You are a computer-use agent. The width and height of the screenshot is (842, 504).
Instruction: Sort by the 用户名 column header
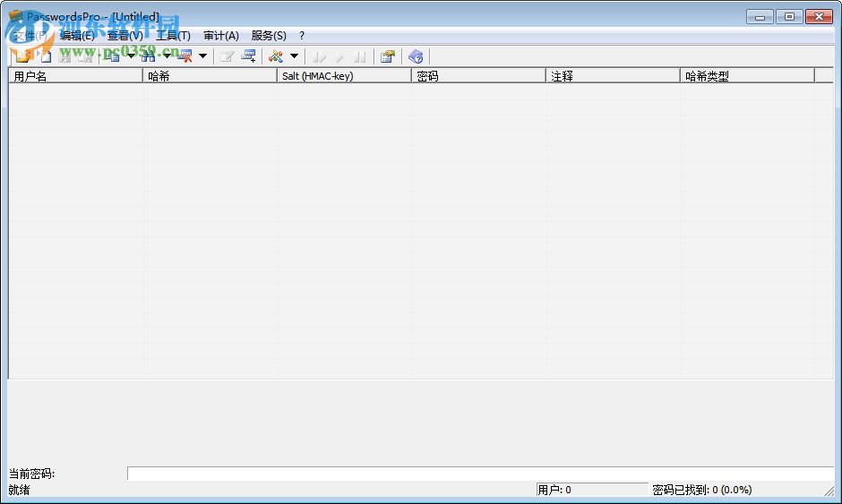[x=76, y=76]
